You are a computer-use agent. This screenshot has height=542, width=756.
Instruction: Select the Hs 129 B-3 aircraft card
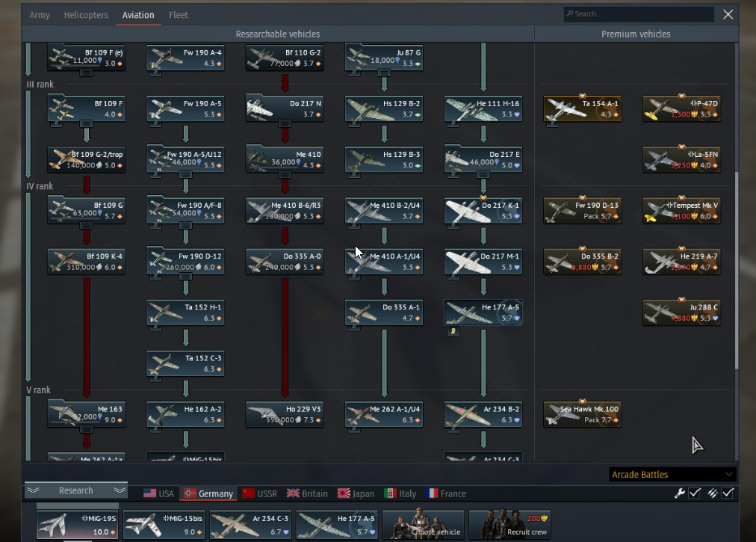point(384,159)
